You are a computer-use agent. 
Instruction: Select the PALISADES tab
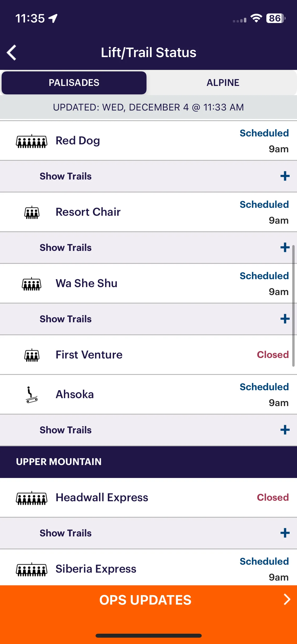[x=74, y=83]
